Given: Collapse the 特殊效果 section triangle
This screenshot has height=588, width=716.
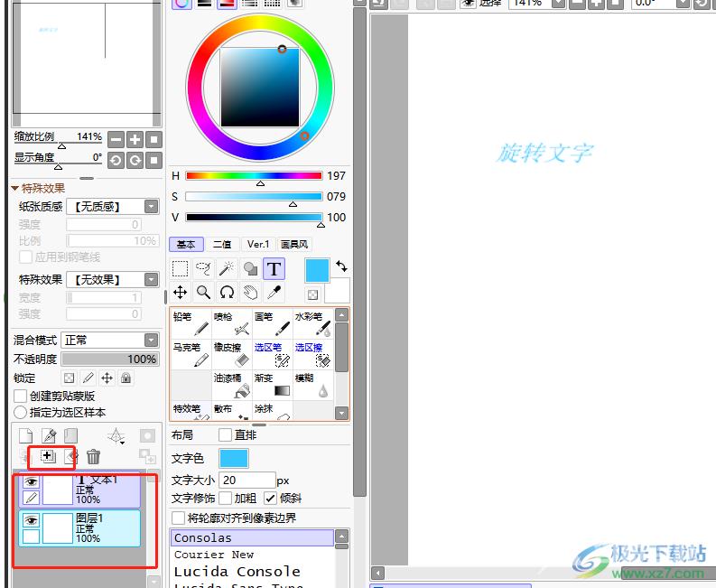Looking at the screenshot, I should [15, 188].
